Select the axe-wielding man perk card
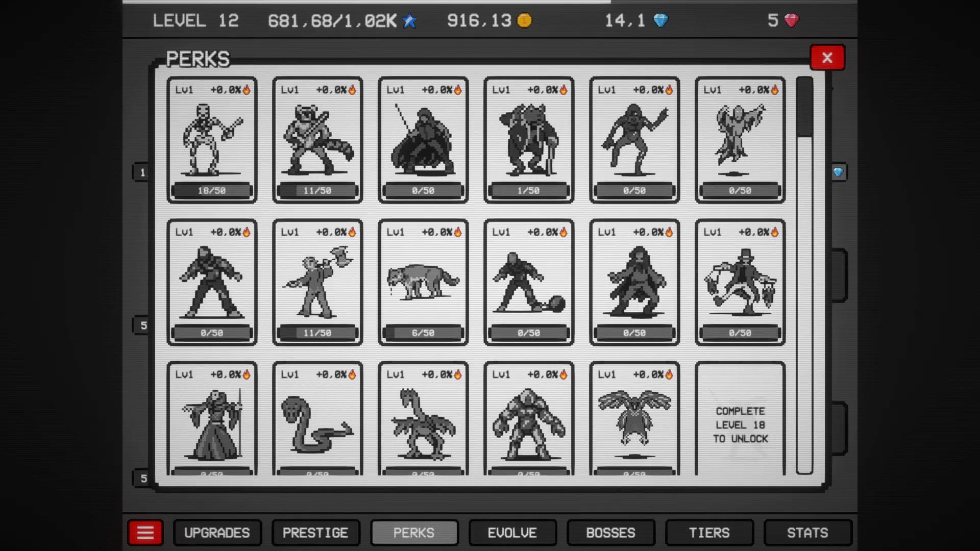Viewport: 980px width, 551px height. point(317,283)
